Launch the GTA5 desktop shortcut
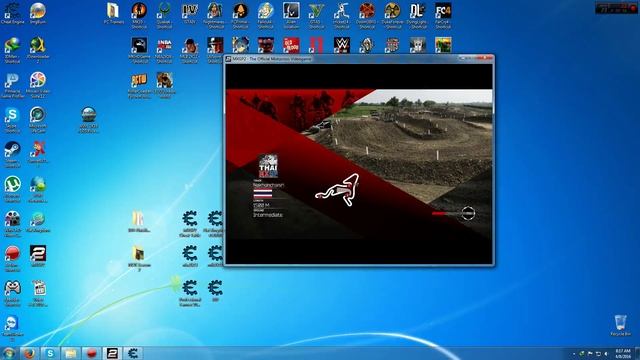Viewport: 640px width, 360px height. click(x=316, y=16)
